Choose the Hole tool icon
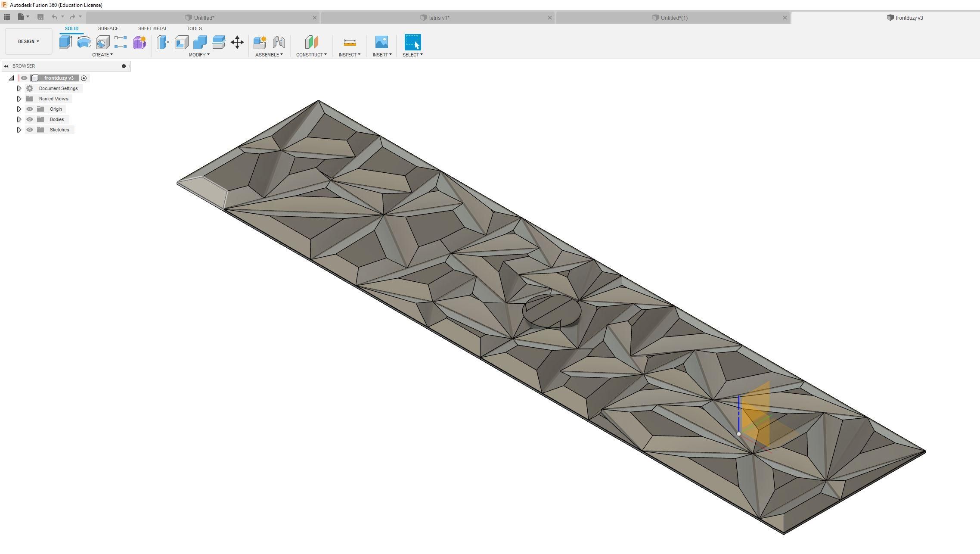The height and width of the screenshot is (554, 980). 102,42
